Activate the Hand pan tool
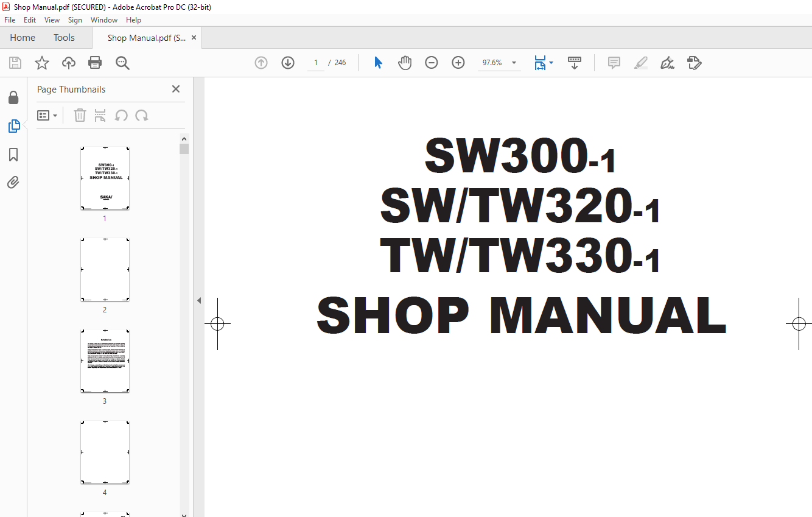This screenshot has width=812, height=517. (x=405, y=63)
